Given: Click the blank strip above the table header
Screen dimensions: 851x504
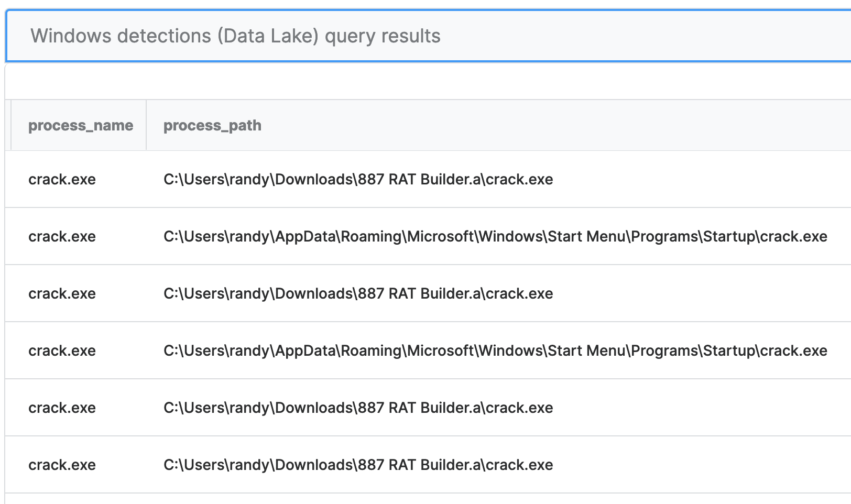Looking at the screenshot, I should click(x=419, y=82).
